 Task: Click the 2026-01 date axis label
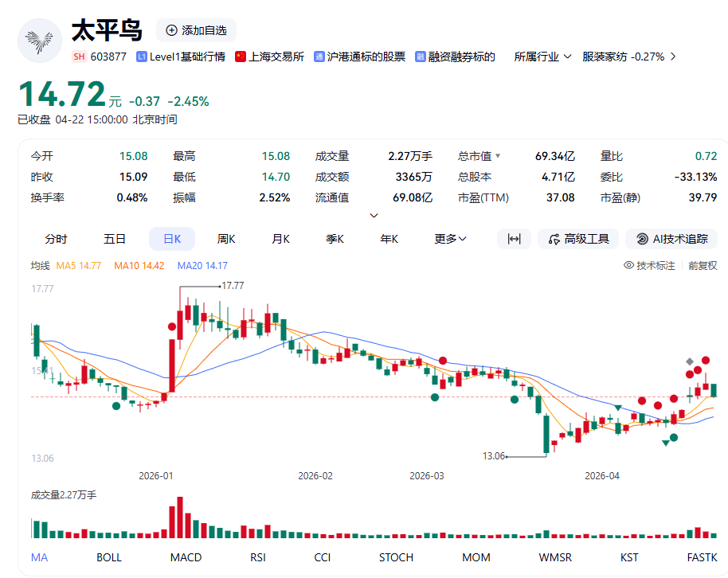point(155,476)
